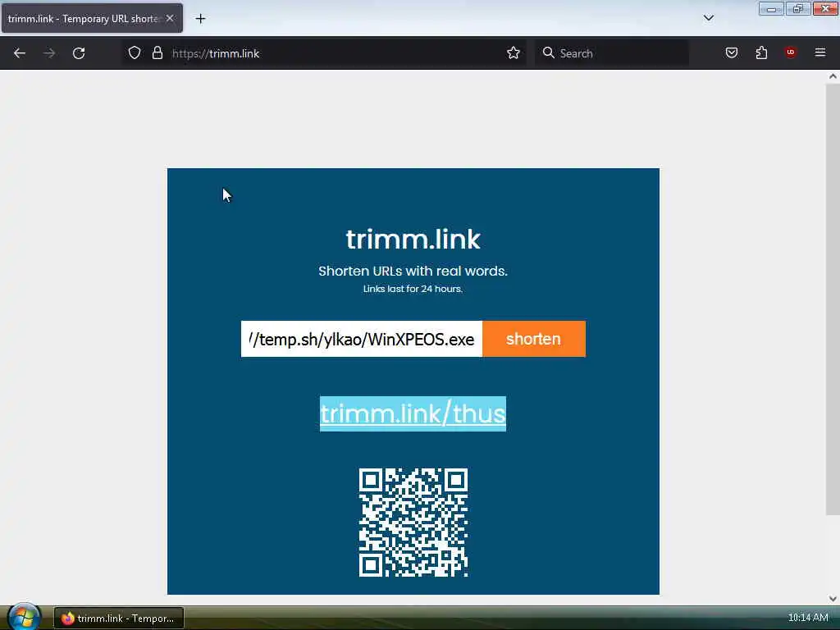Click the orange shorten button

(x=533, y=339)
